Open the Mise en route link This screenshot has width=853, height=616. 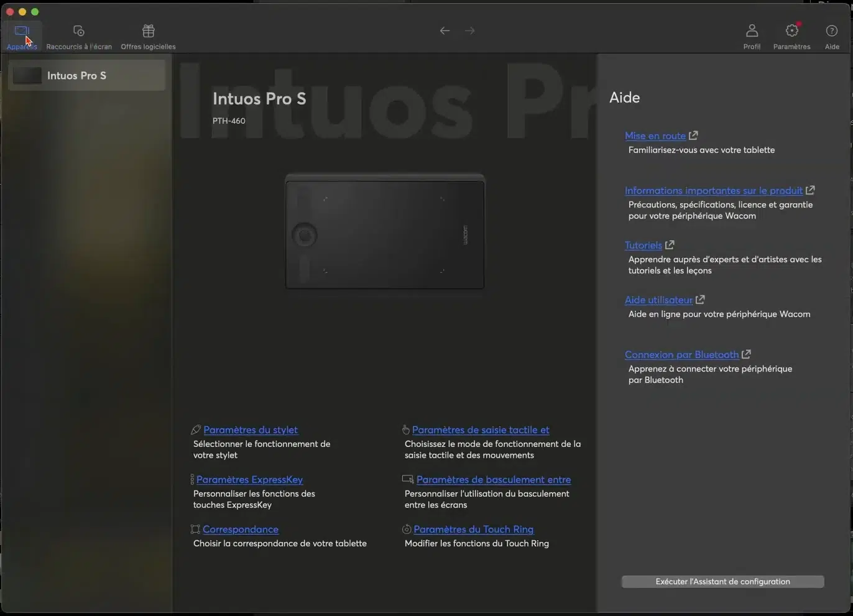(655, 136)
